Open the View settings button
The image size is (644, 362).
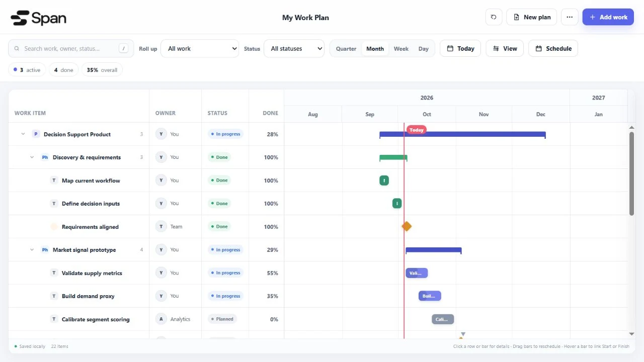click(505, 49)
